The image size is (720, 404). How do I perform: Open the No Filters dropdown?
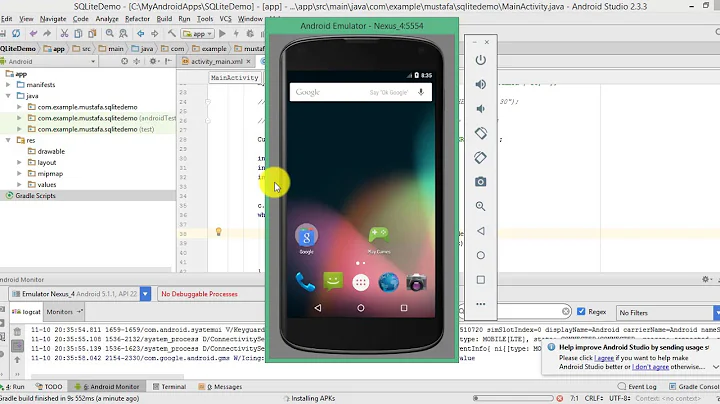pos(667,313)
